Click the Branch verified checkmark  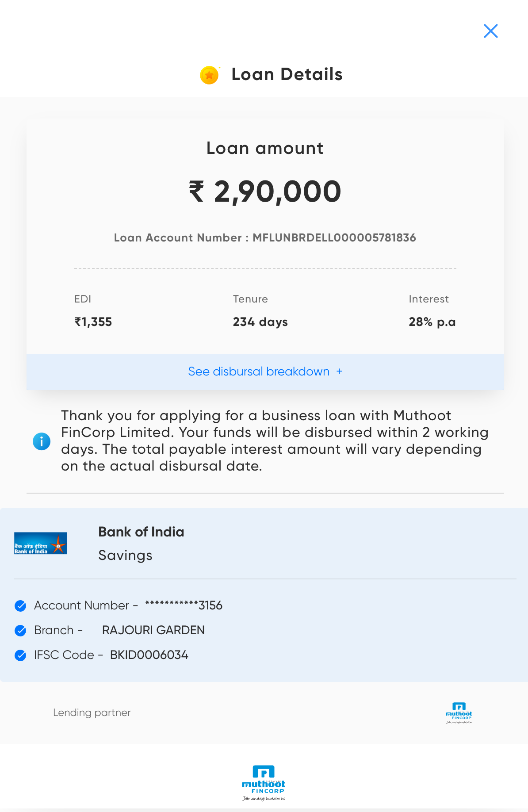coord(20,630)
